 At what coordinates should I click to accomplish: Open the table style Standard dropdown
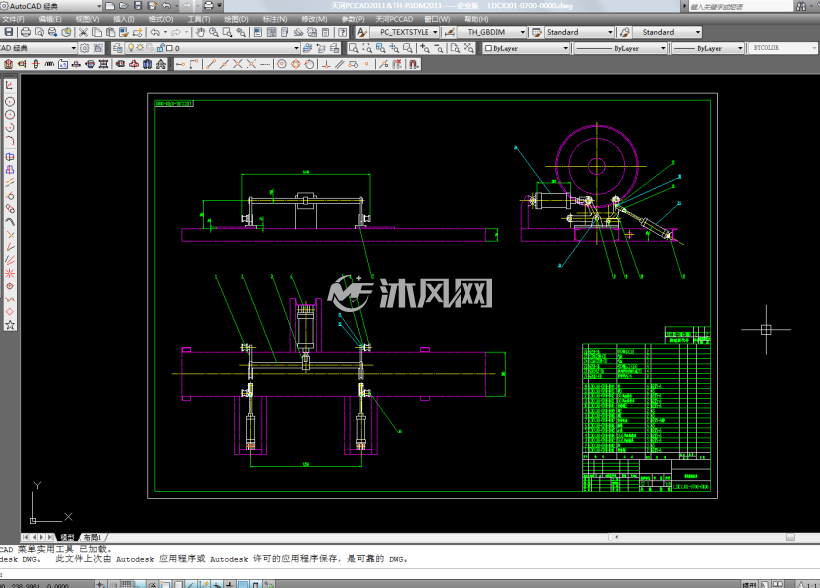coord(610,32)
